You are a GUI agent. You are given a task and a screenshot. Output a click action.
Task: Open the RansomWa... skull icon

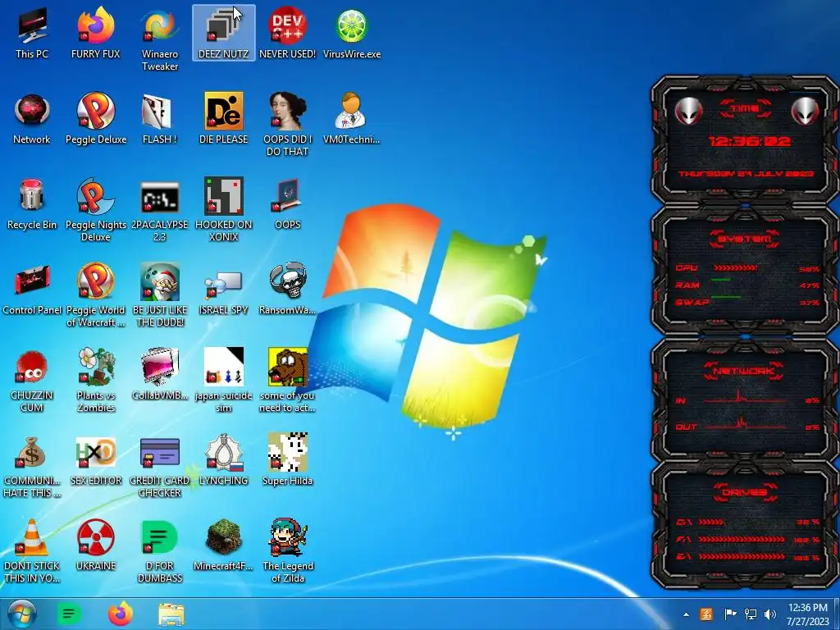[288, 289]
